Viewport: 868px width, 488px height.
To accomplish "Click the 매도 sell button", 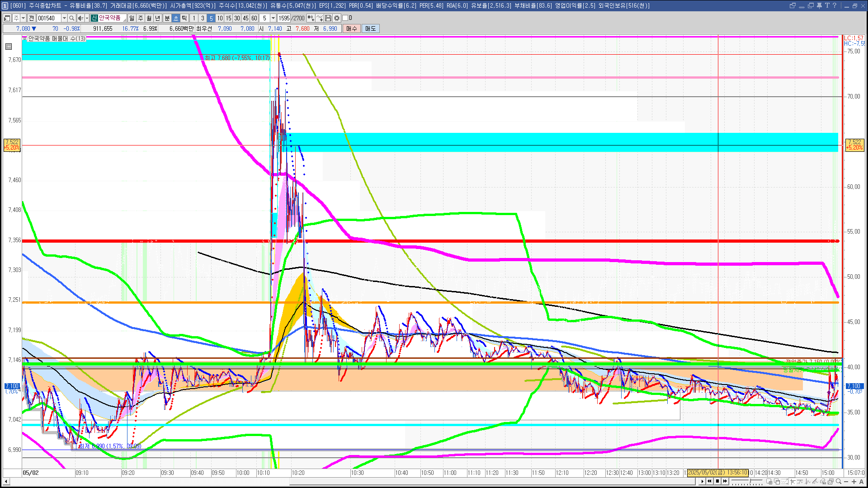I will (x=371, y=28).
